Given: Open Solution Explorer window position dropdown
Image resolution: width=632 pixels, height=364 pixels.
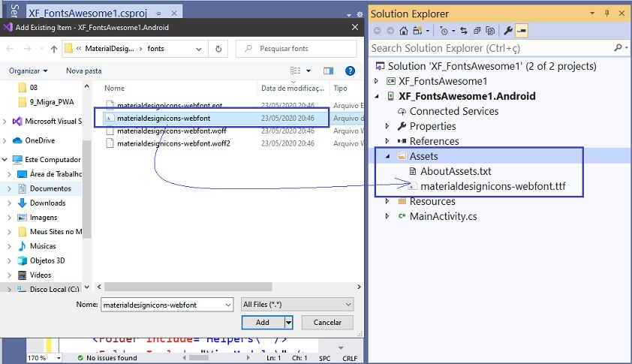Looking at the screenshot, I should coord(592,14).
